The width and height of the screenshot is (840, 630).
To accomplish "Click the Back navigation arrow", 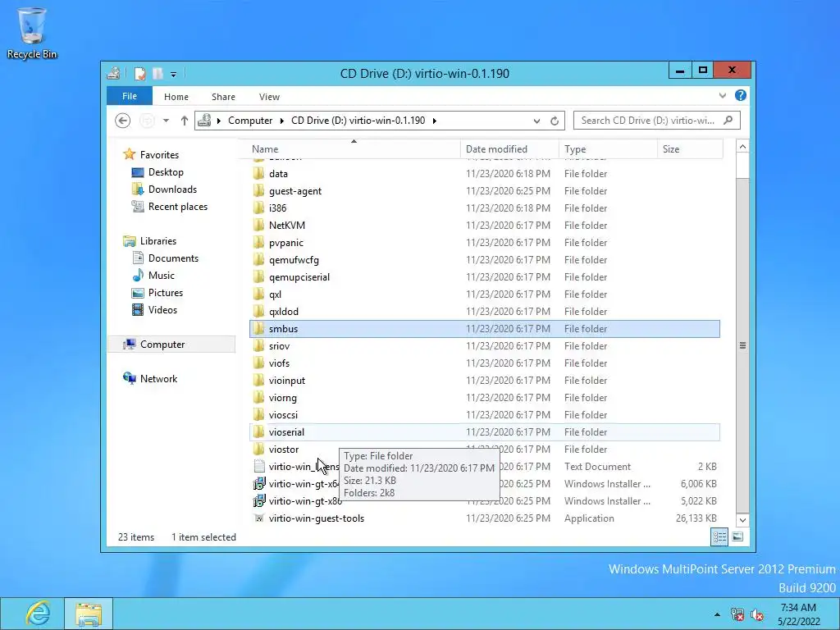I will (x=123, y=121).
